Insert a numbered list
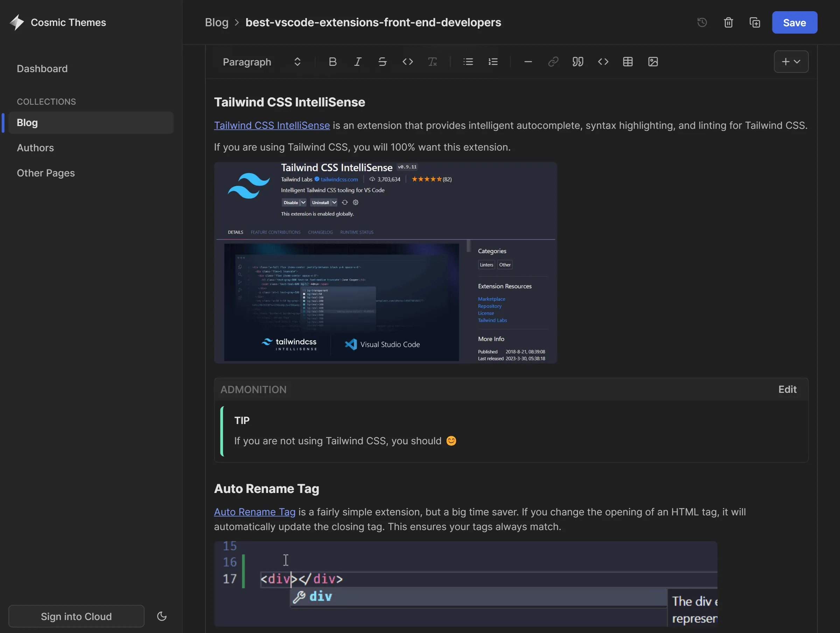 pos(493,62)
